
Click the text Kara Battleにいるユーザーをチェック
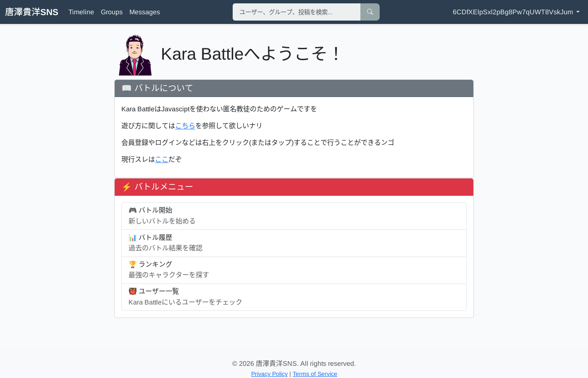coord(185,302)
